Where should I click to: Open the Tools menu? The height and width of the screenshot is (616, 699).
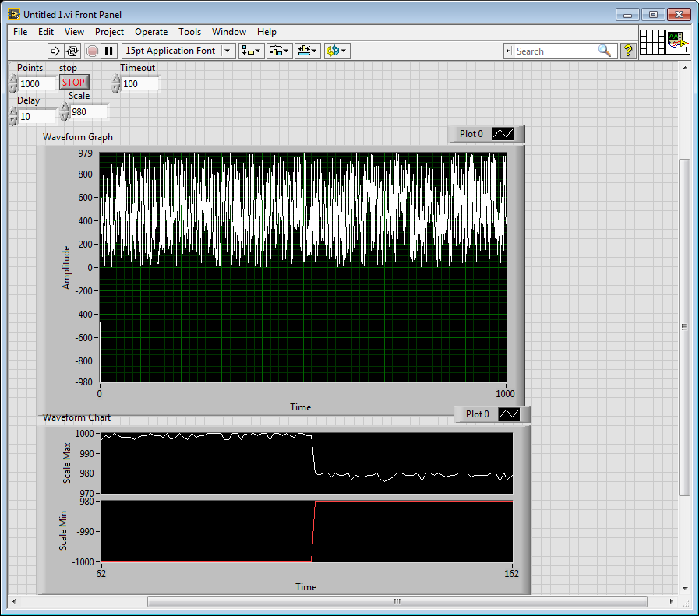pyautogui.click(x=189, y=32)
